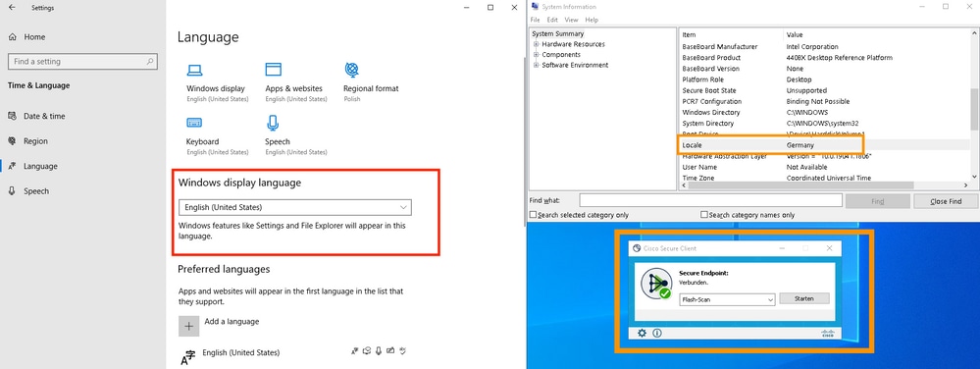Click the Find button in System Information
This screenshot has width=980, height=369.
pos(878,201)
